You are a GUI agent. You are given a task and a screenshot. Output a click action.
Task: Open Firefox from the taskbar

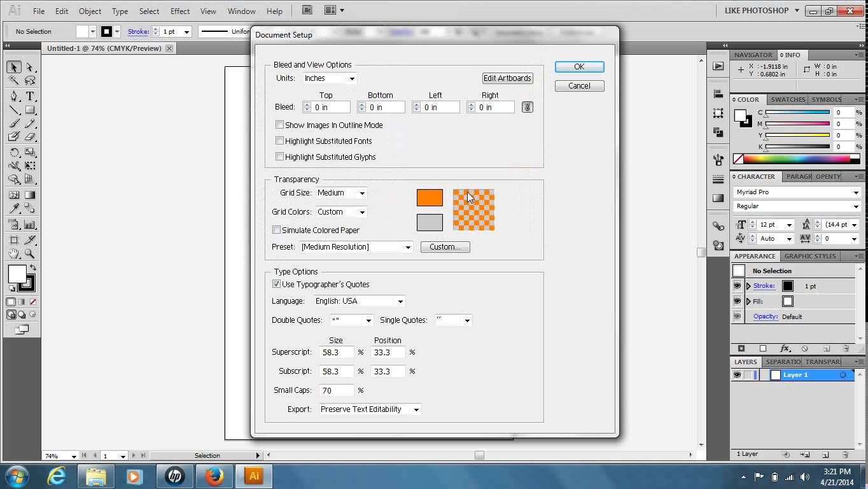pyautogui.click(x=214, y=476)
